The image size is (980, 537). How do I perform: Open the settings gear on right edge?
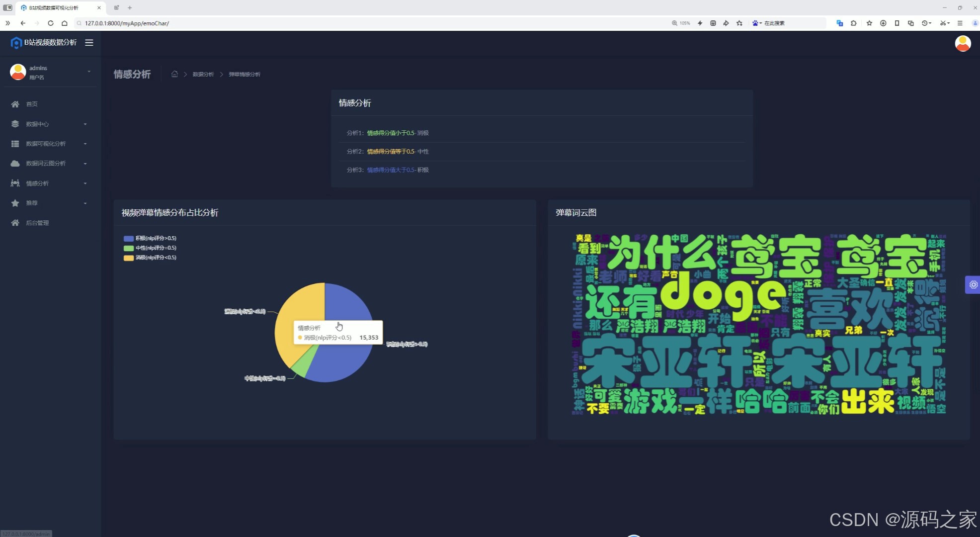coord(973,285)
